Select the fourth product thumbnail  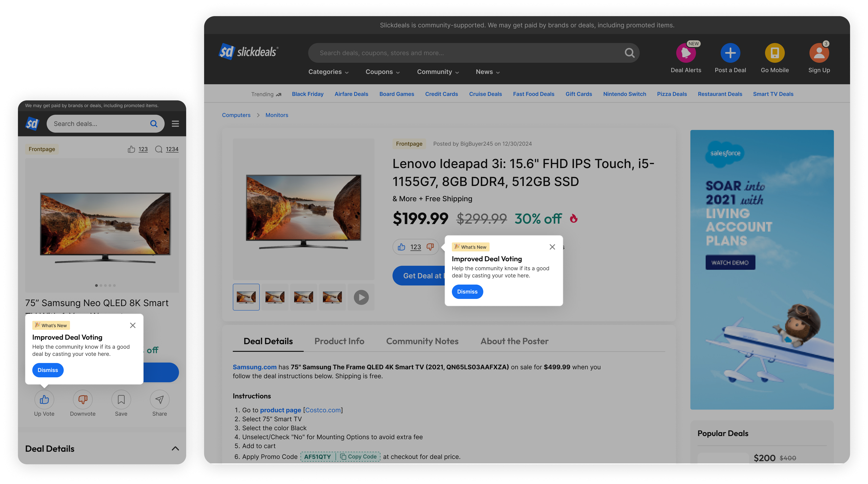pyautogui.click(x=332, y=297)
